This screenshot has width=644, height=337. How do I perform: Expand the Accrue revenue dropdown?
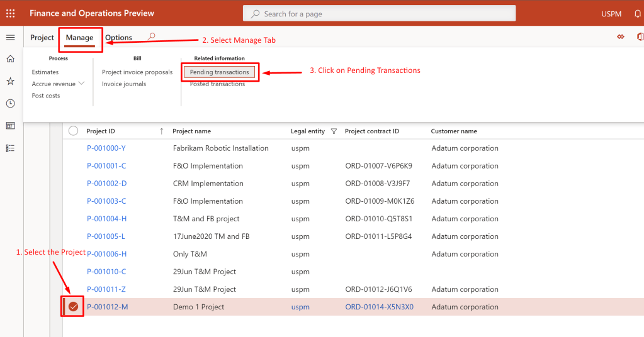[x=82, y=84]
